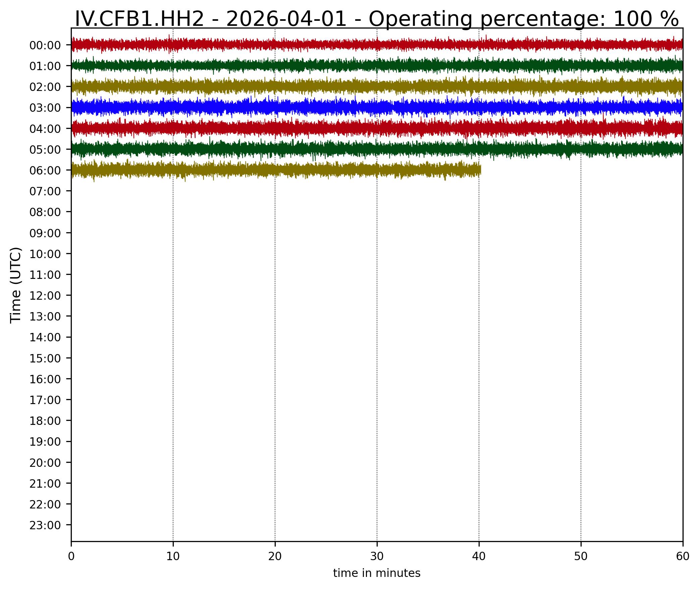Click the 'time in minutes' axis label
Image resolution: width=700 pixels, height=589 pixels.
(377, 573)
